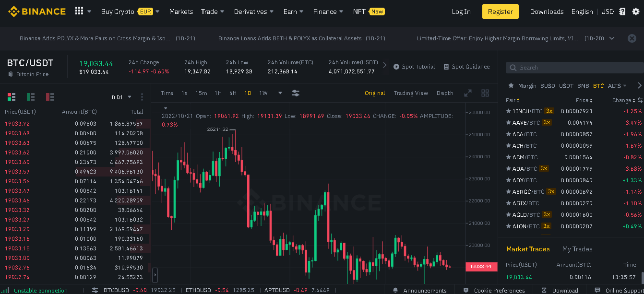Click the Log In link
This screenshot has height=294, width=644.
pos(461,12)
